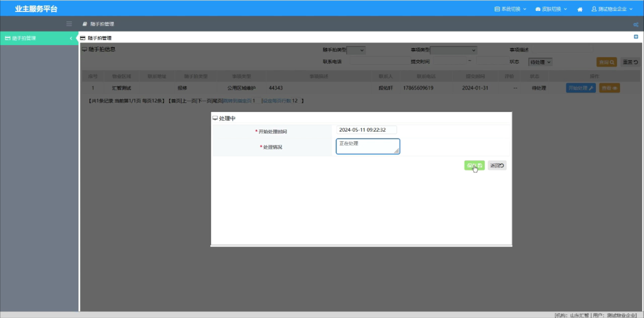Open the 随手拍类型 dropdown
Viewport: 644px width, 318px height.
[356, 50]
